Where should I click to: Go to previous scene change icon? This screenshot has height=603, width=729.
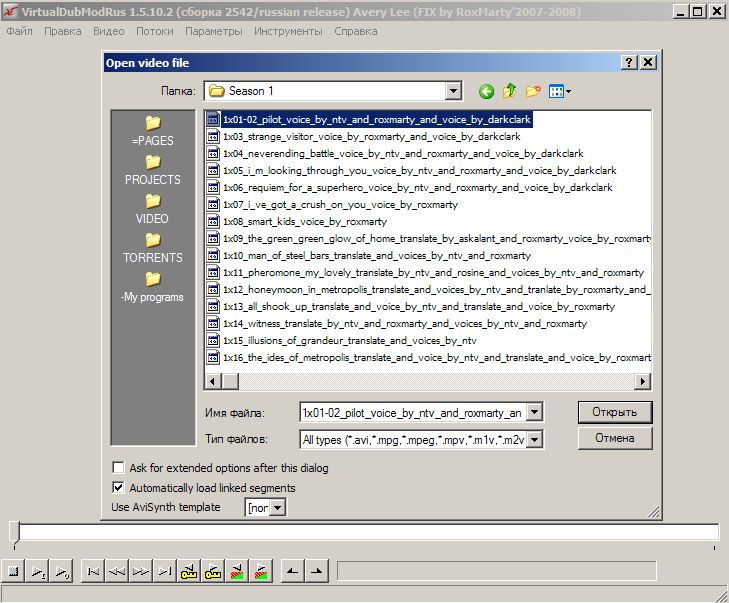pyautogui.click(x=238, y=571)
